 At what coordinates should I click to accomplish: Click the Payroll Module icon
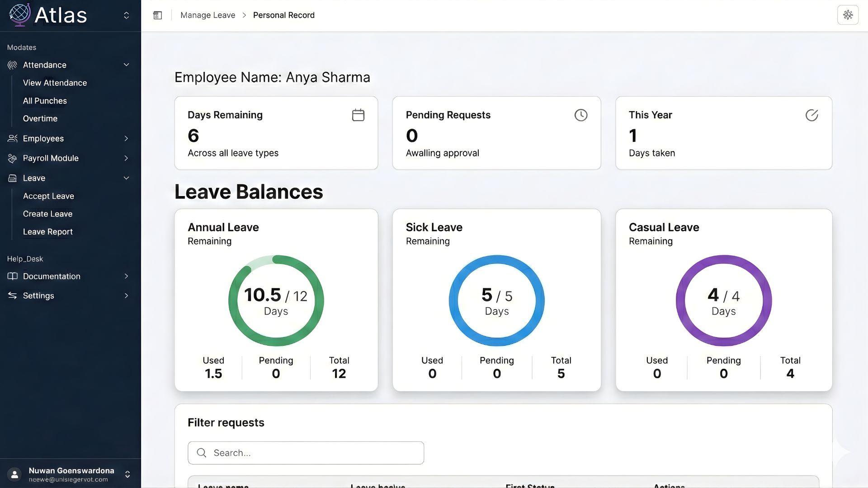point(12,158)
